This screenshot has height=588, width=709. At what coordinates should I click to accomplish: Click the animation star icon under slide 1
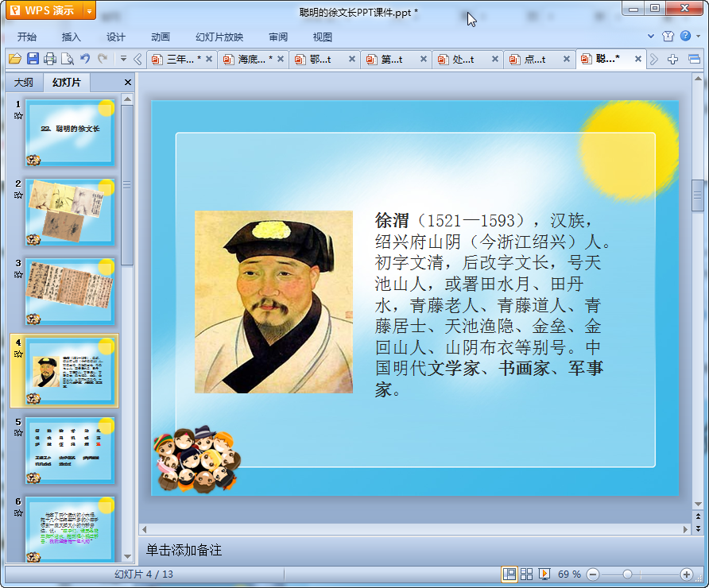point(18,116)
